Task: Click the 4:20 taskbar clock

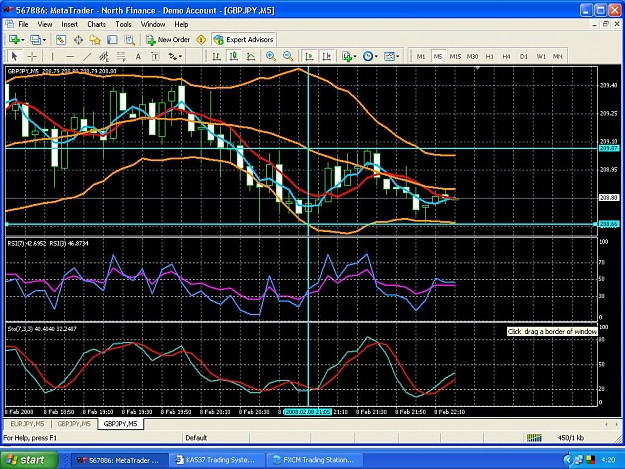Action: pos(608,460)
